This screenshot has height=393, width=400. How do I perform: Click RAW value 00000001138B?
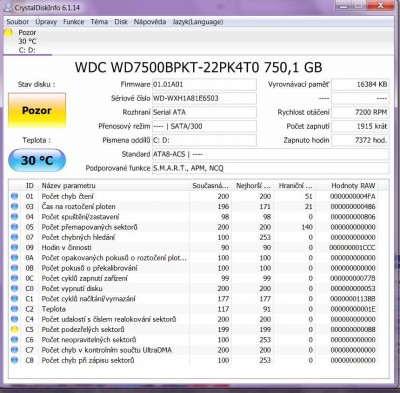[353, 299]
